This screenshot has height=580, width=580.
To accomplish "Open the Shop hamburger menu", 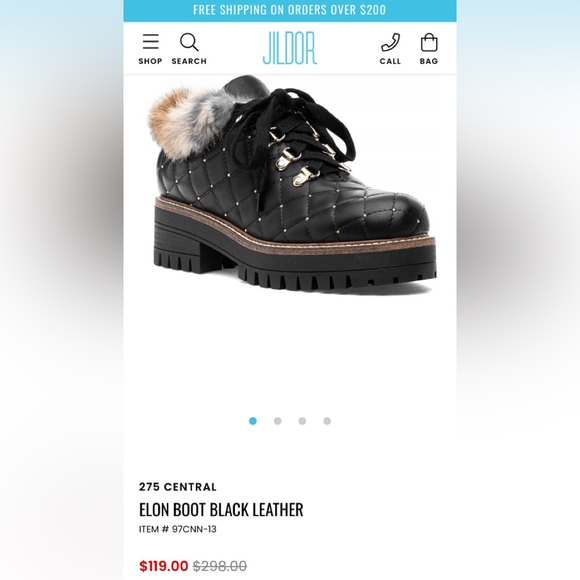I will click(x=151, y=42).
